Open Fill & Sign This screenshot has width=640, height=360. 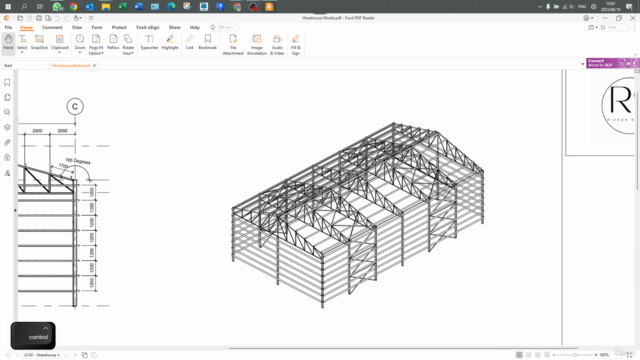pos(296,44)
